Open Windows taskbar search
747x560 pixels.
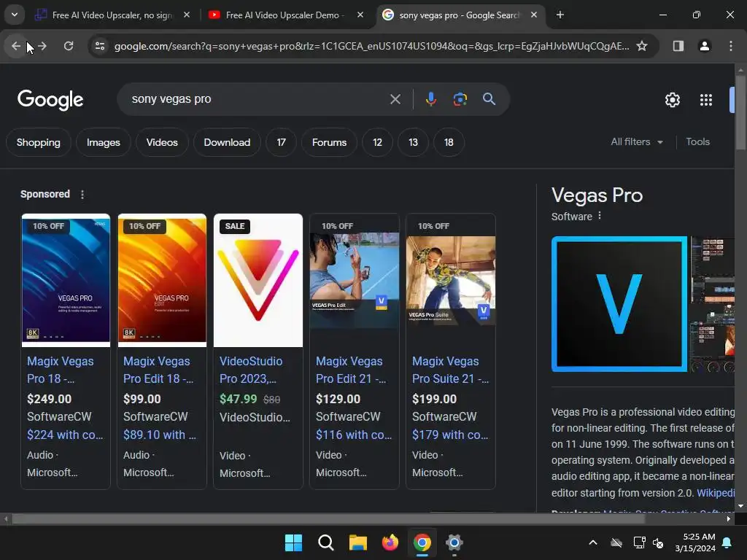point(326,542)
